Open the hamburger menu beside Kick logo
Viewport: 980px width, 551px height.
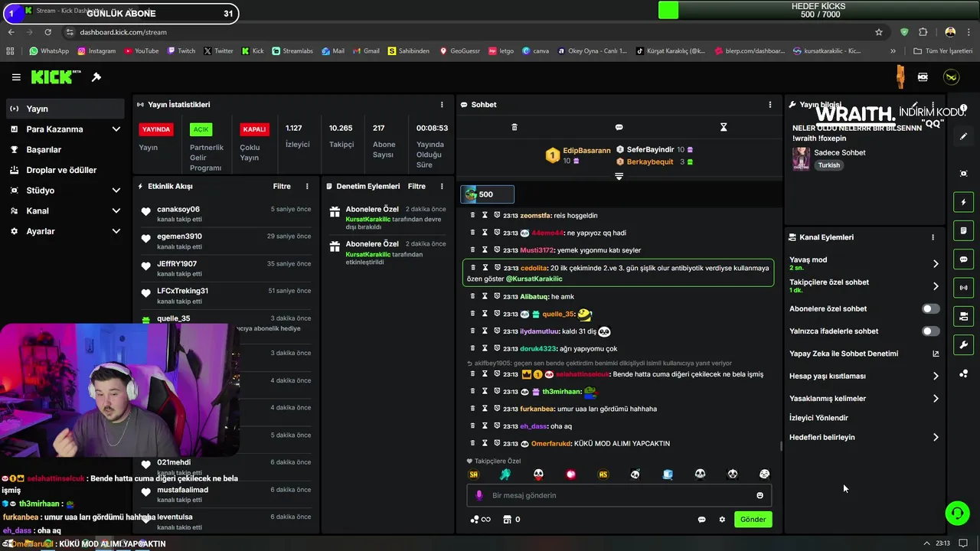click(16, 77)
